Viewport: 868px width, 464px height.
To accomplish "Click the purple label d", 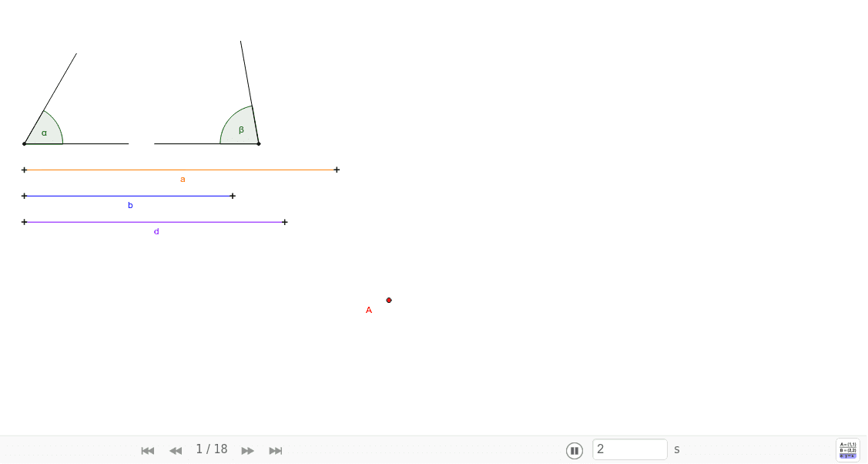I will click(x=156, y=231).
